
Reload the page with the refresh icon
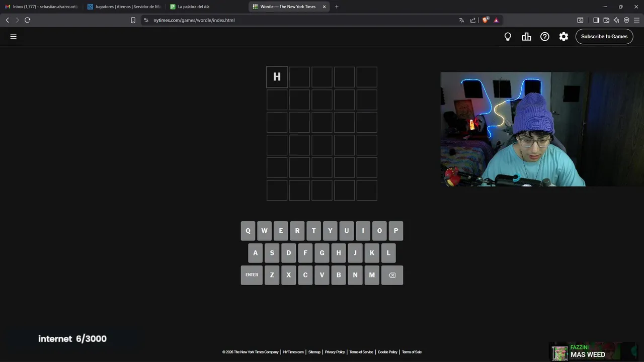(x=27, y=20)
